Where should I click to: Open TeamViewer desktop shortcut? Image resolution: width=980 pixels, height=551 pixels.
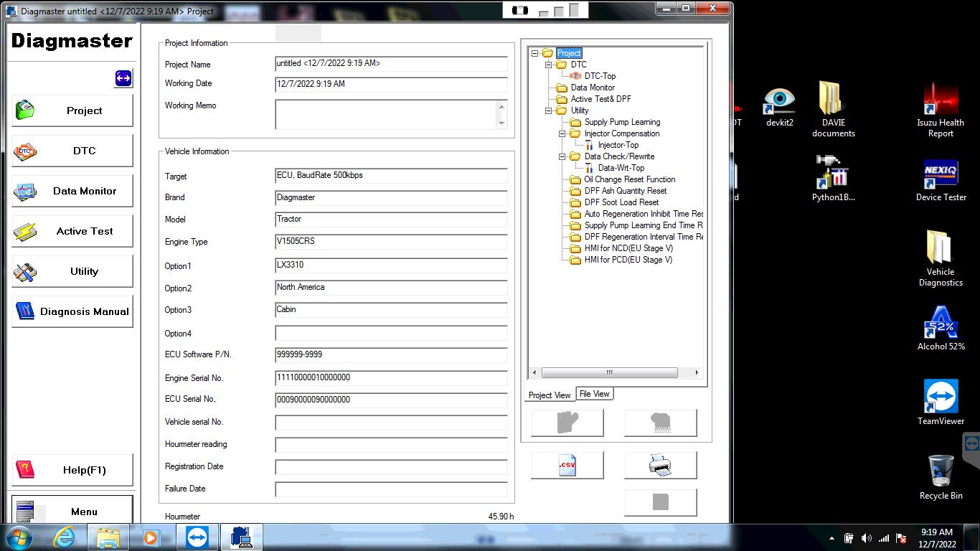(x=941, y=402)
